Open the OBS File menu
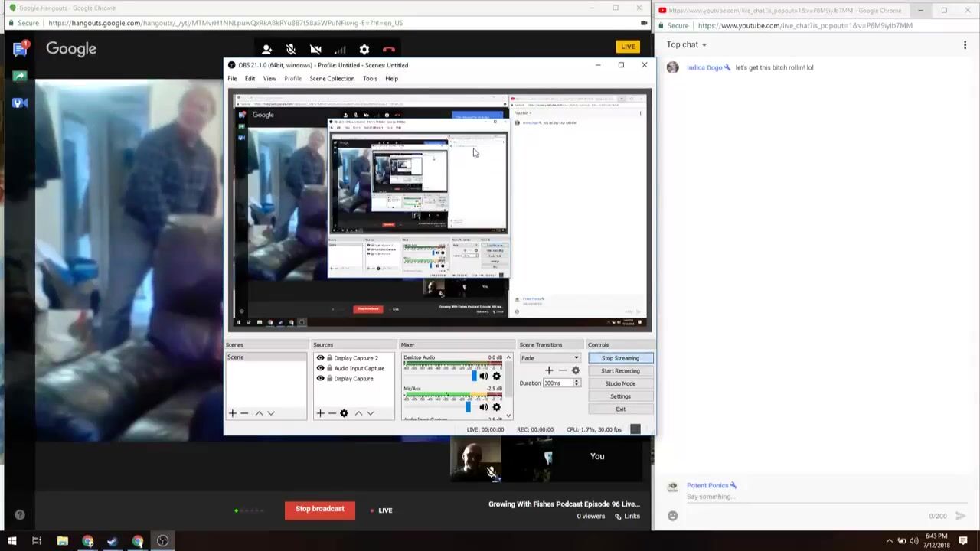The image size is (980, 551). pos(232,79)
